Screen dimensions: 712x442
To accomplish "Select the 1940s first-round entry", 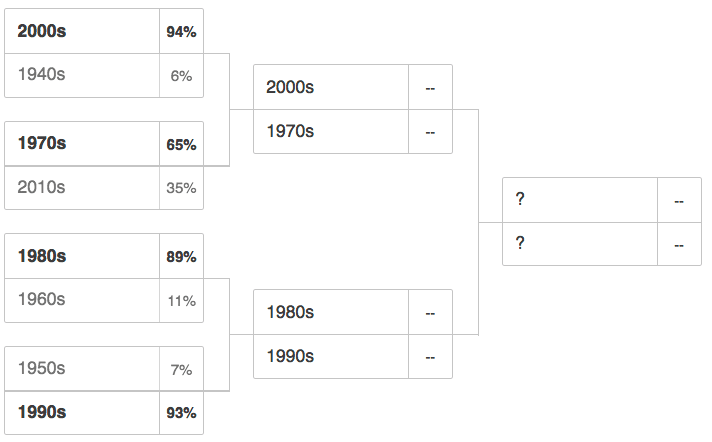I will click(82, 75).
